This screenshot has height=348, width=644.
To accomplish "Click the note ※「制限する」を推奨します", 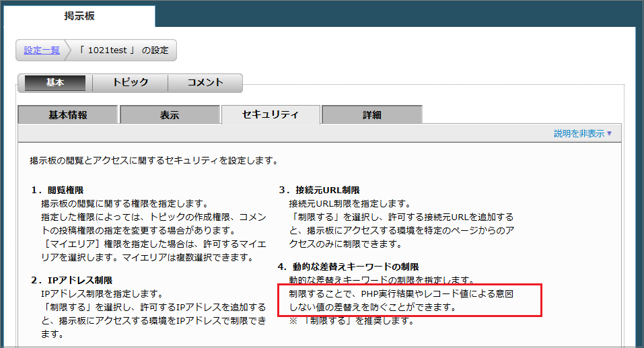I will [x=351, y=320].
